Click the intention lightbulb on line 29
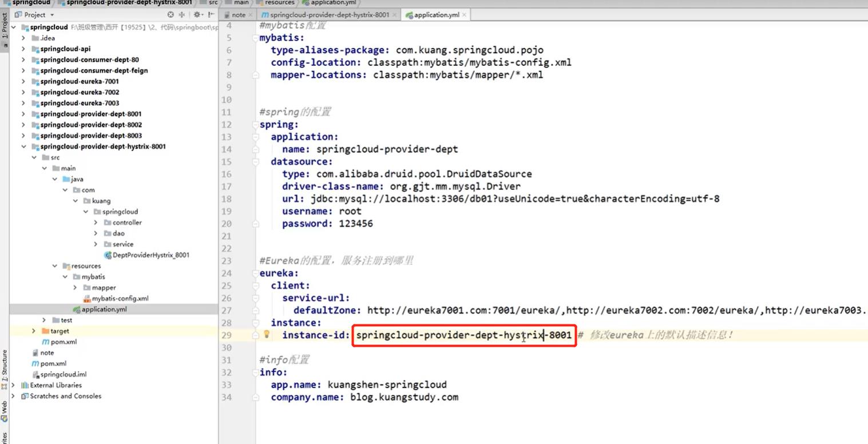 click(x=267, y=335)
